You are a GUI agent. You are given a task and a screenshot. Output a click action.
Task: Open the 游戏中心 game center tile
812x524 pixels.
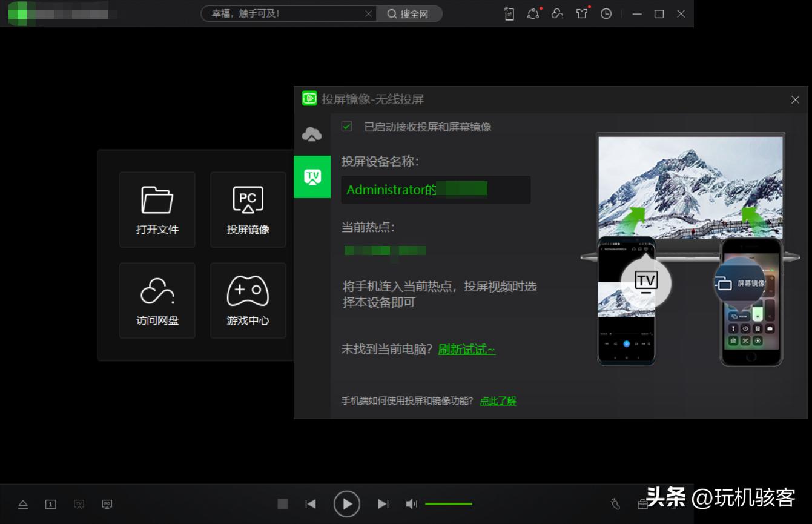(248, 300)
